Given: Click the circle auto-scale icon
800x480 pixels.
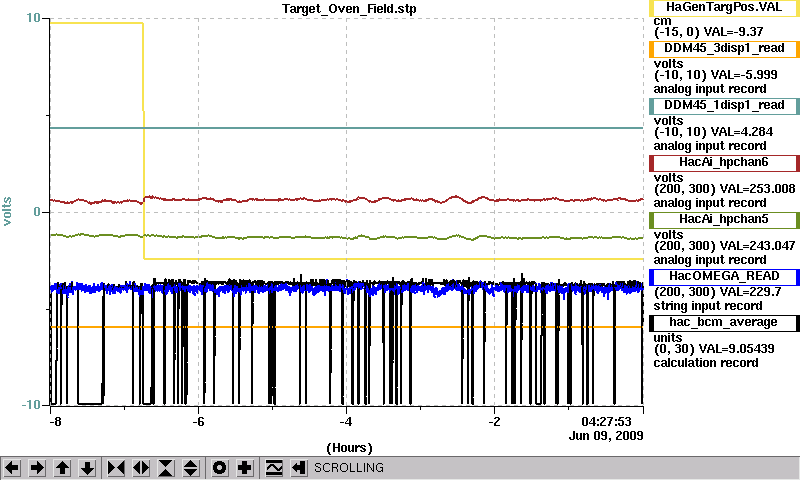Looking at the screenshot, I should [220, 468].
